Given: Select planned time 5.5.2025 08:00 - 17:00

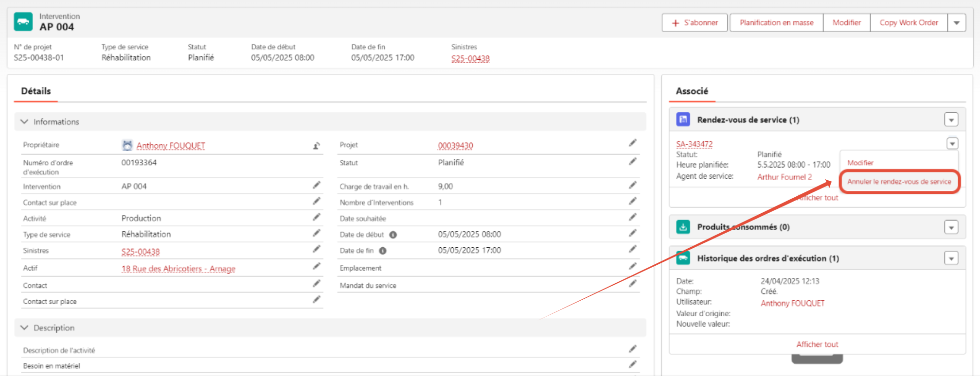Looking at the screenshot, I should [794, 165].
